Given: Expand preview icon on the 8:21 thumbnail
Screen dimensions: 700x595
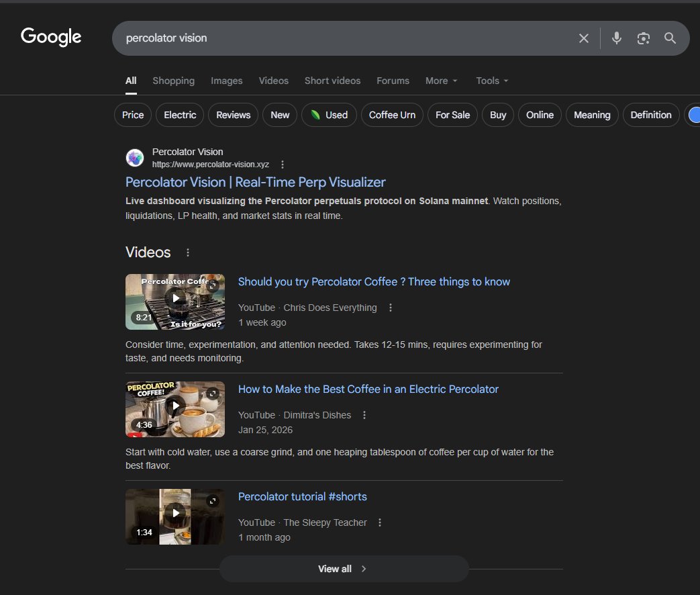Looking at the screenshot, I should pos(213,285).
